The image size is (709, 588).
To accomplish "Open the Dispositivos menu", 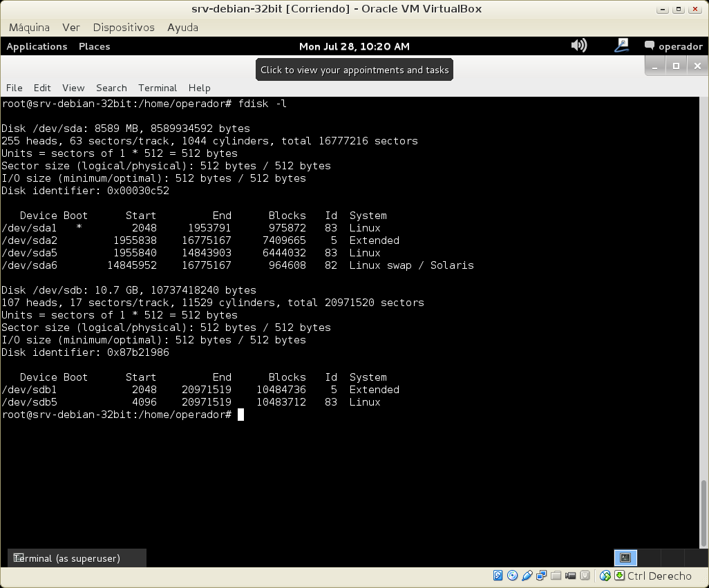I will coord(124,28).
